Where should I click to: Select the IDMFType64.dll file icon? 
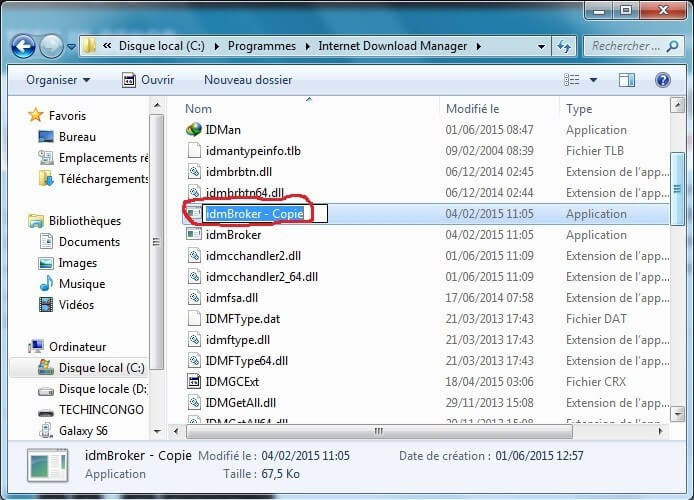click(x=194, y=361)
